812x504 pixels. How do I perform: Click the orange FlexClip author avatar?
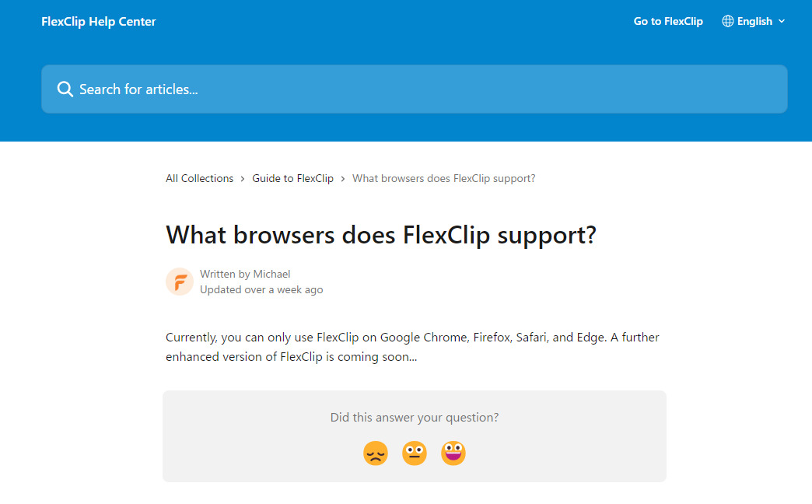pyautogui.click(x=180, y=282)
